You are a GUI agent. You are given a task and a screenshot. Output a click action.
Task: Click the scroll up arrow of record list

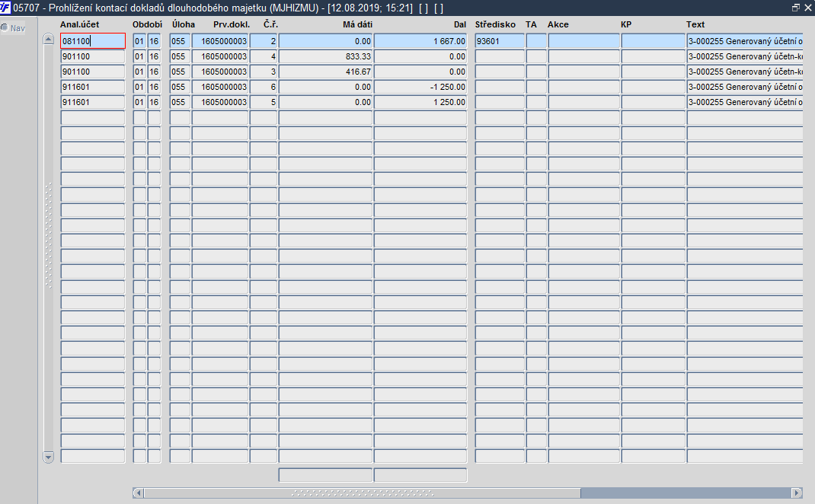point(48,40)
